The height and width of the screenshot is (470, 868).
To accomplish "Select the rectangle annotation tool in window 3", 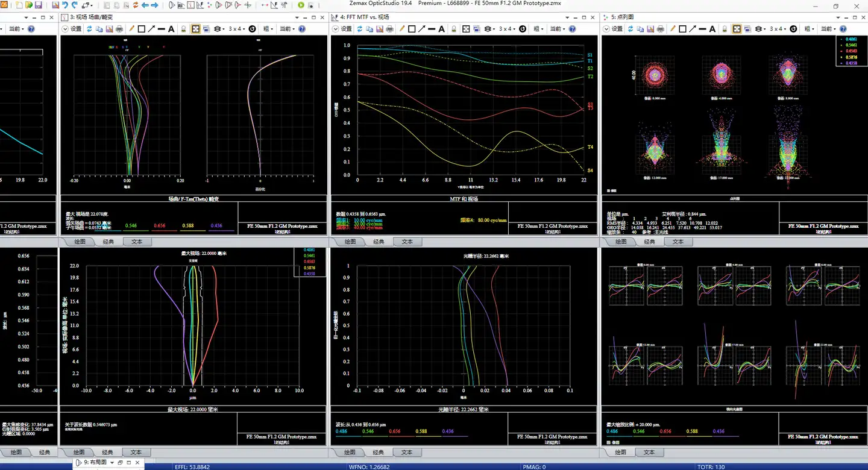I will tap(142, 29).
